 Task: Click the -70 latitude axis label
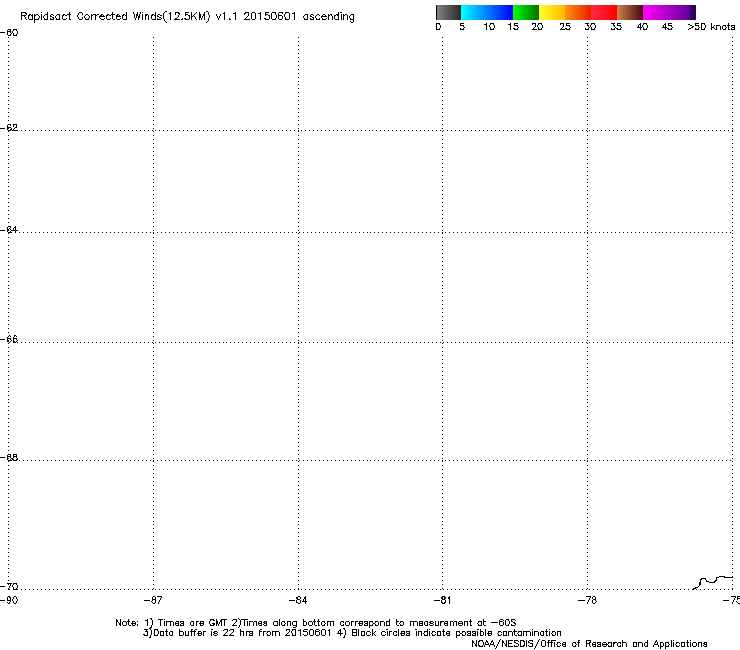click(9, 587)
